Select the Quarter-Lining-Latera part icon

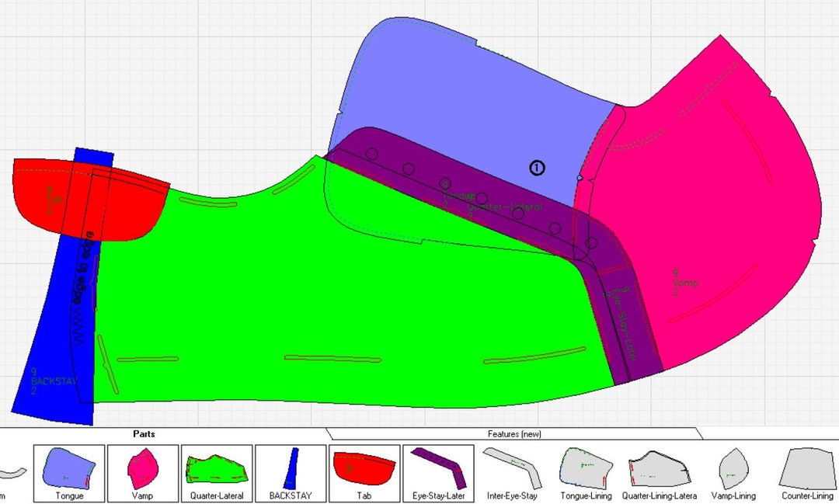click(658, 469)
